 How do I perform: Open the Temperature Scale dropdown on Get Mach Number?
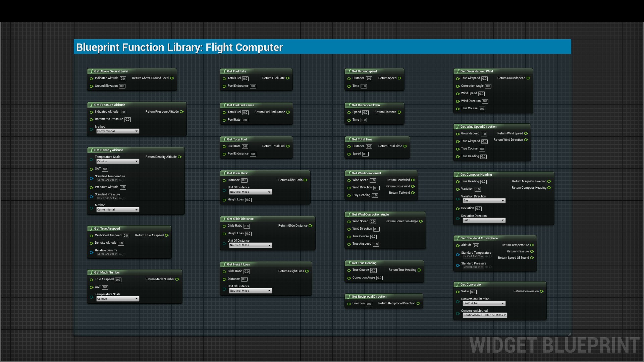117,299
